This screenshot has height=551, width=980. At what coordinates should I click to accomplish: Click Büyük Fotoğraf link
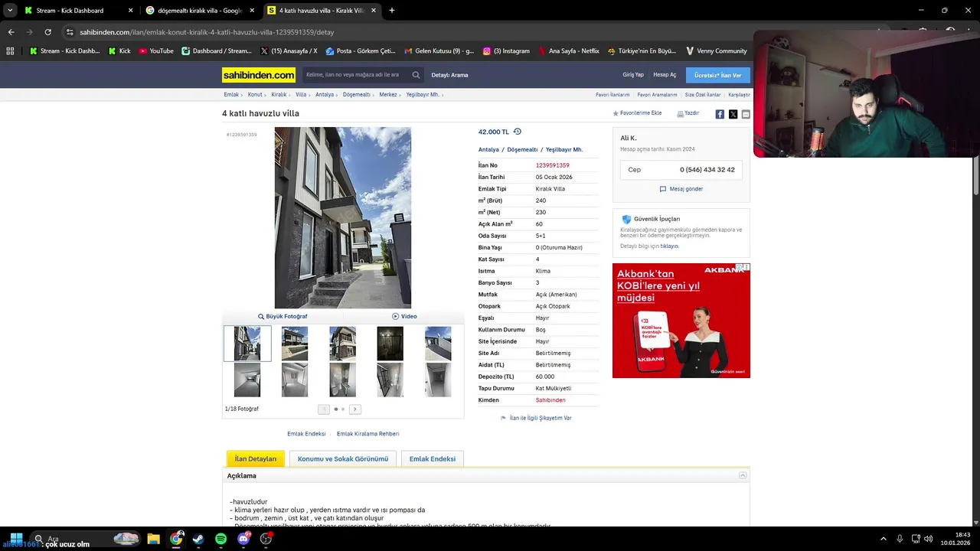click(x=283, y=316)
